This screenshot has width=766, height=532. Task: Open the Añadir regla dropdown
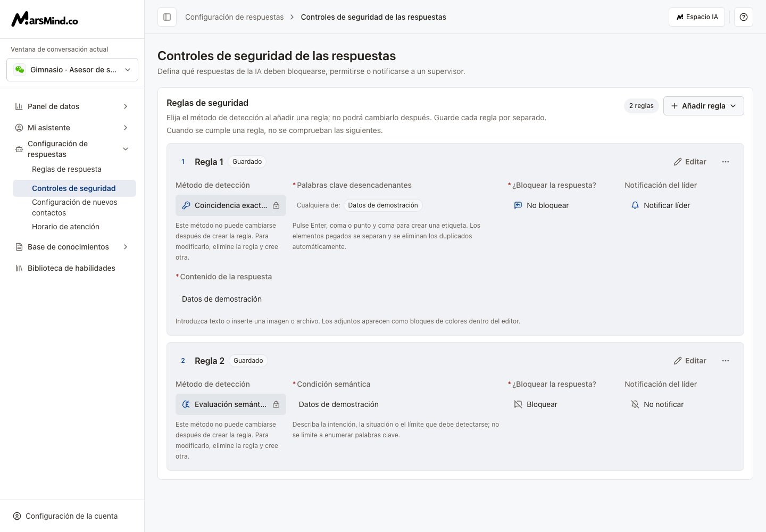703,106
